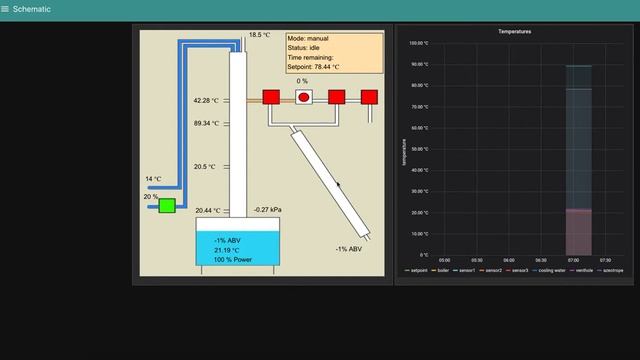Click the Setpoint: 78.44 °C value

point(313,67)
